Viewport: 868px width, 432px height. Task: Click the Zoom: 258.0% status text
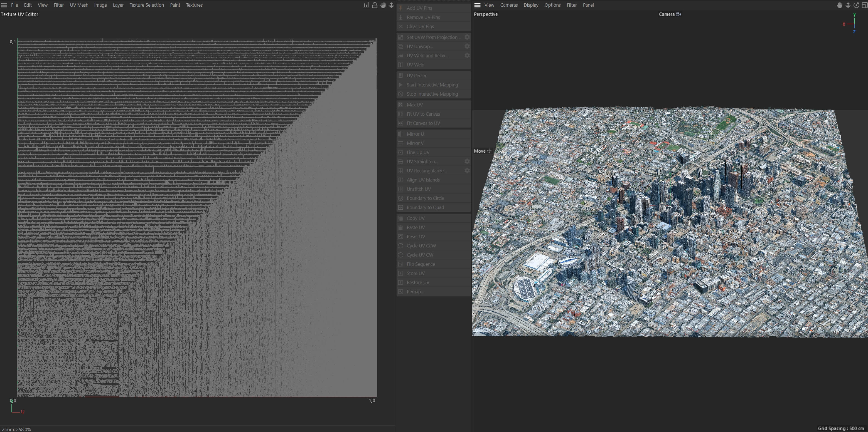(x=16, y=429)
